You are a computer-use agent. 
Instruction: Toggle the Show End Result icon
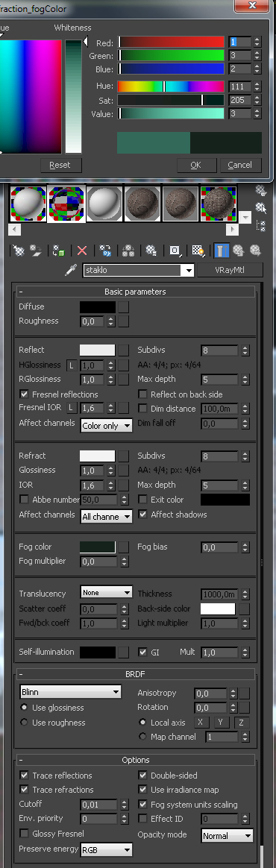(222, 251)
